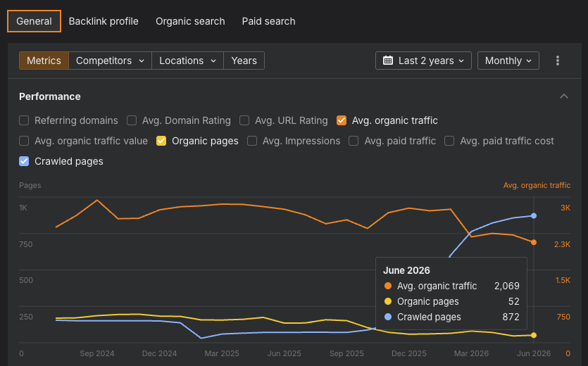This screenshot has height=366, width=588.
Task: Open the Monthly interval dropdown
Action: (x=508, y=61)
